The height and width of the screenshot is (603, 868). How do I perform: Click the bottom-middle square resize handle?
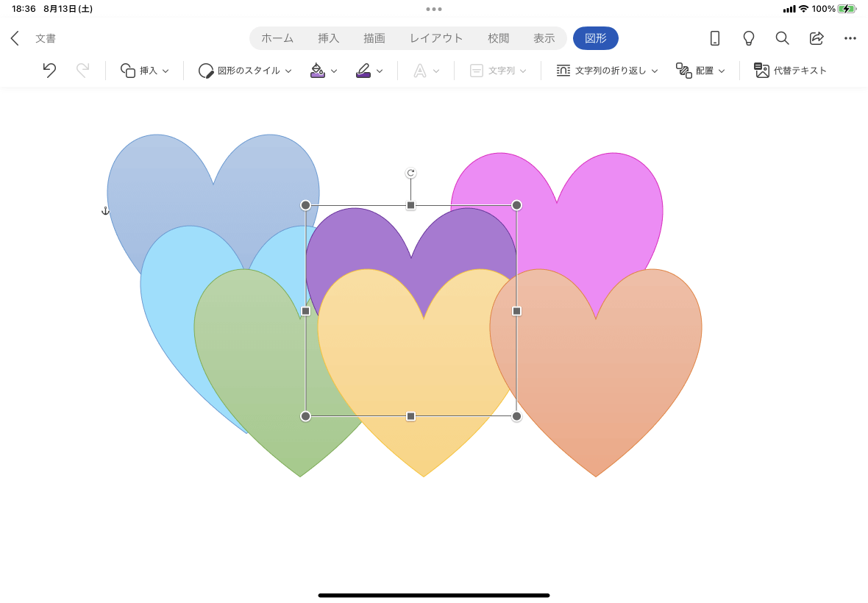(x=410, y=416)
